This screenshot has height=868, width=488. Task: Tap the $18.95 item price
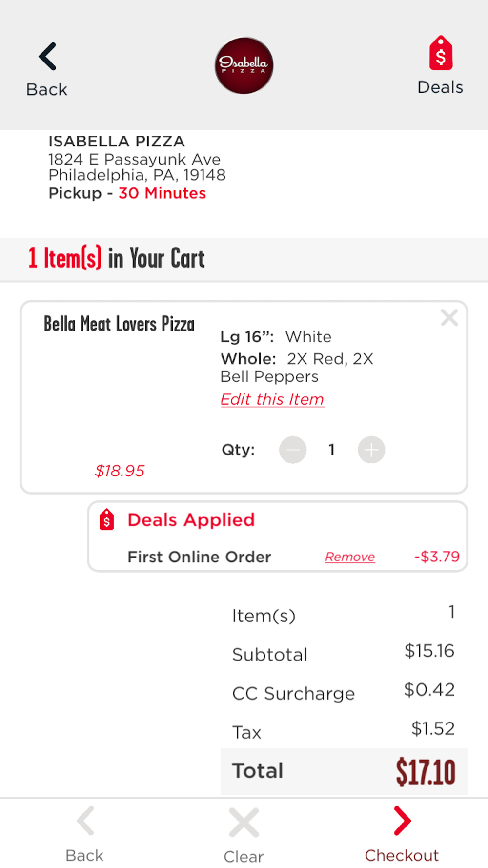point(120,471)
